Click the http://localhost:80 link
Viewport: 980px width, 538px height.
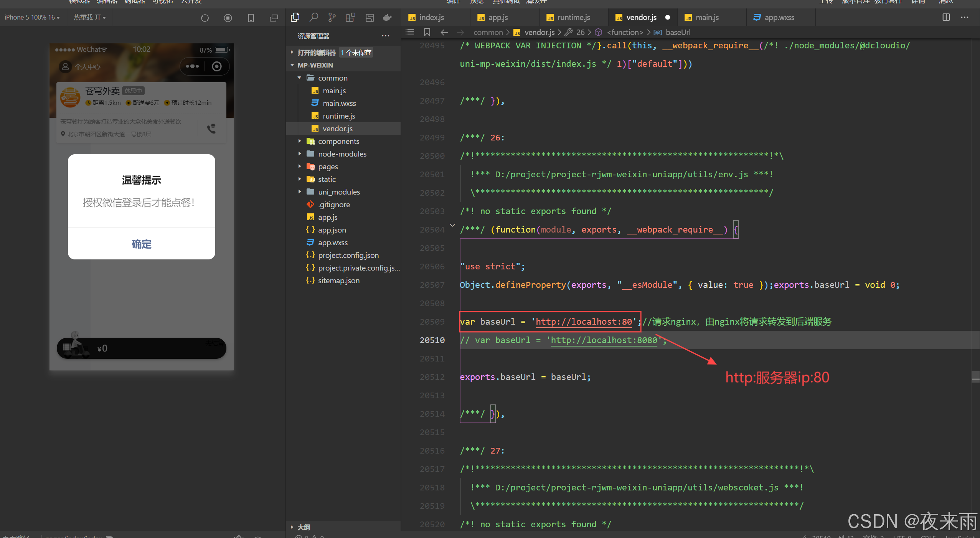click(x=583, y=322)
